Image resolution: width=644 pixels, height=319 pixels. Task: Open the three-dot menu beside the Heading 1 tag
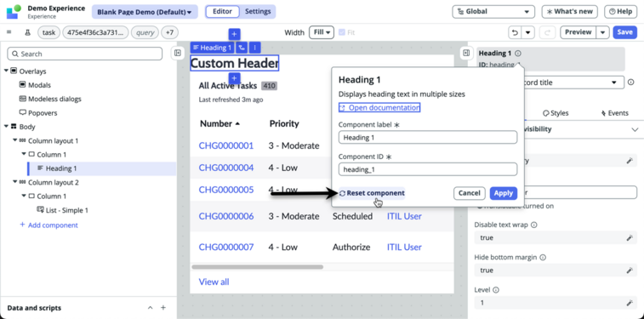coord(255,48)
